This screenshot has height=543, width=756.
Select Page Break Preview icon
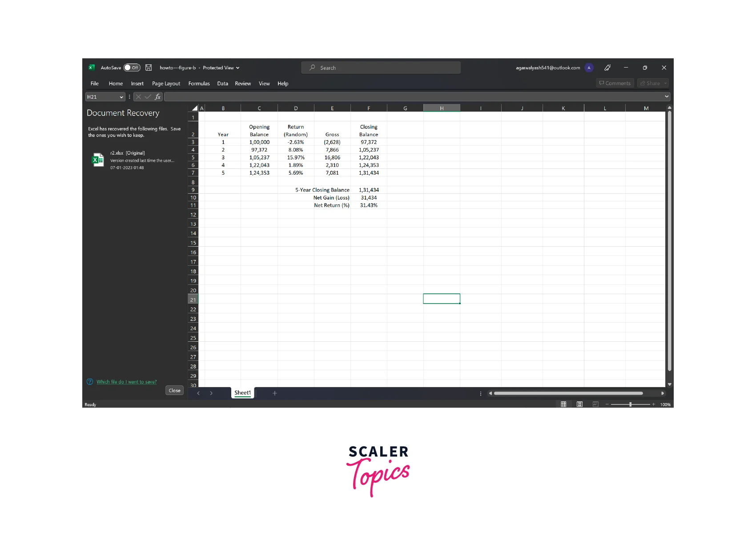click(x=595, y=404)
